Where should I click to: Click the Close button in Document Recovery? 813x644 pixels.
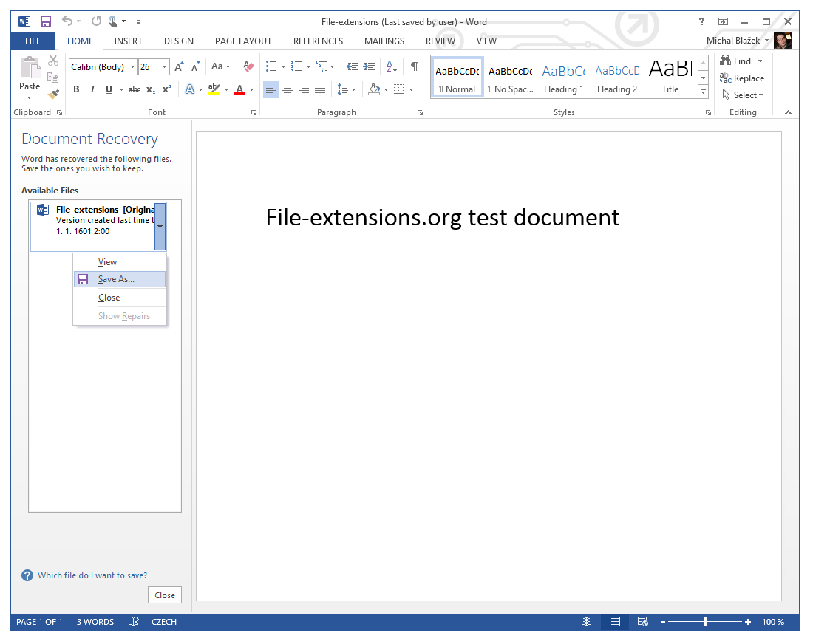click(164, 595)
